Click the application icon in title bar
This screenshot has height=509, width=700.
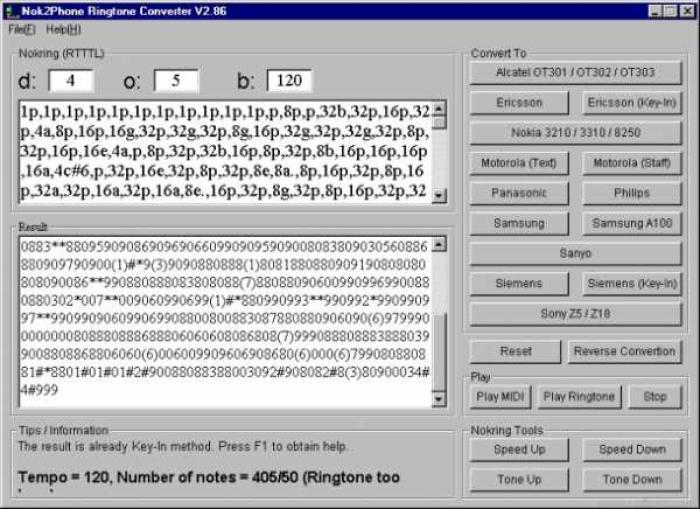(x=12, y=12)
